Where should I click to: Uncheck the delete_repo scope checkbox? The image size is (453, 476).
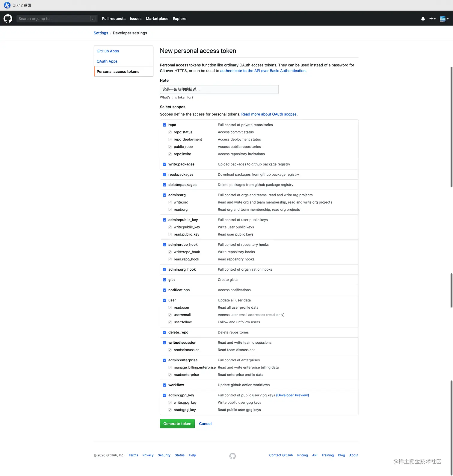click(164, 332)
